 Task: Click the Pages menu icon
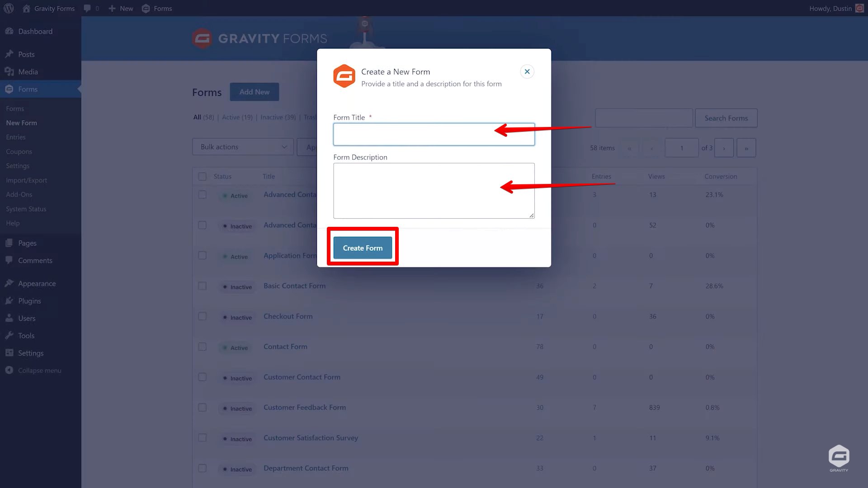point(9,243)
